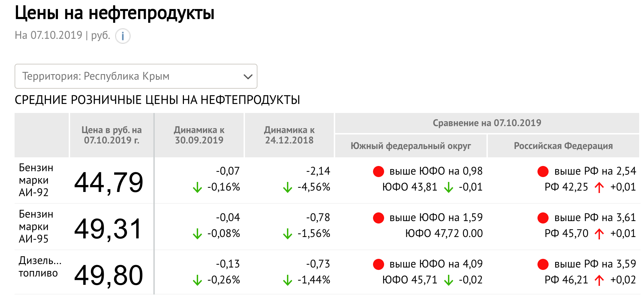The height and width of the screenshot is (307, 644).
Task: Click the dropdown chevron arrow
Action: (x=248, y=77)
